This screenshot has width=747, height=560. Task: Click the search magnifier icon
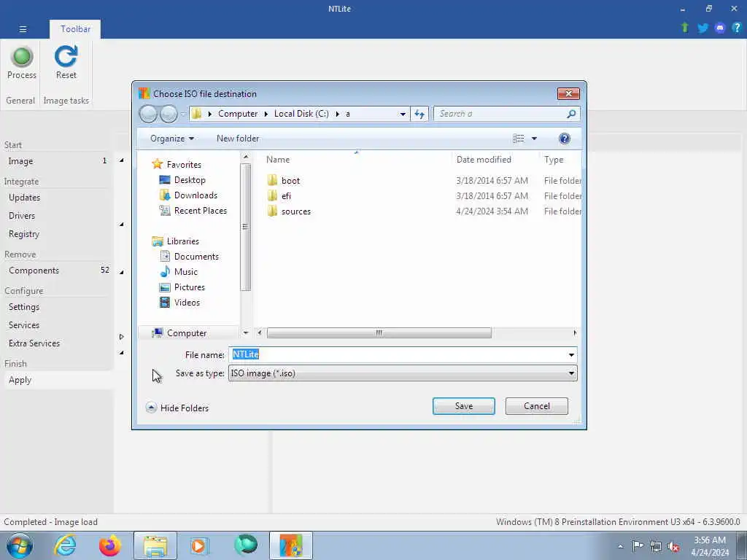[x=571, y=114]
